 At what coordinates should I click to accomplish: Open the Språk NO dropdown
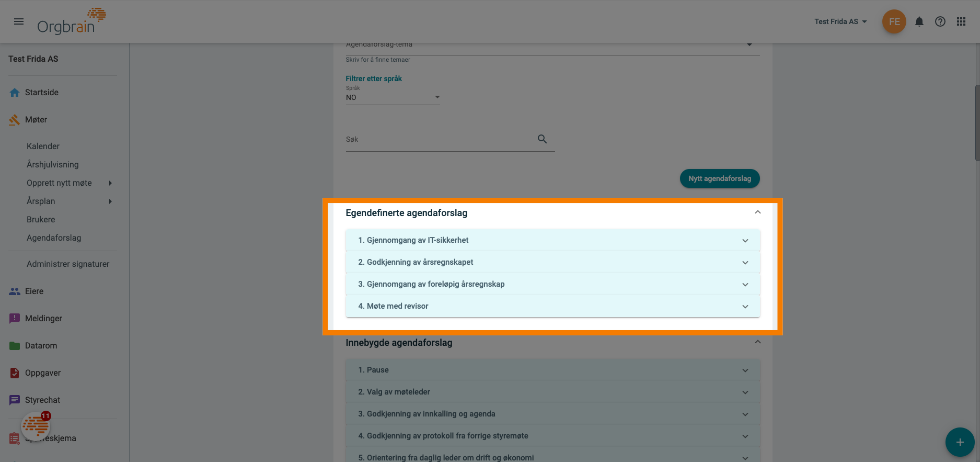coord(393,97)
